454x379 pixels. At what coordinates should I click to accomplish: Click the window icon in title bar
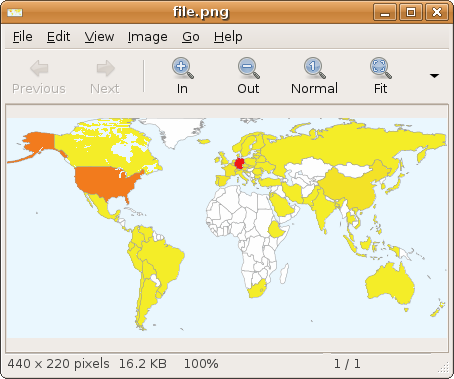pyautogui.click(x=15, y=13)
